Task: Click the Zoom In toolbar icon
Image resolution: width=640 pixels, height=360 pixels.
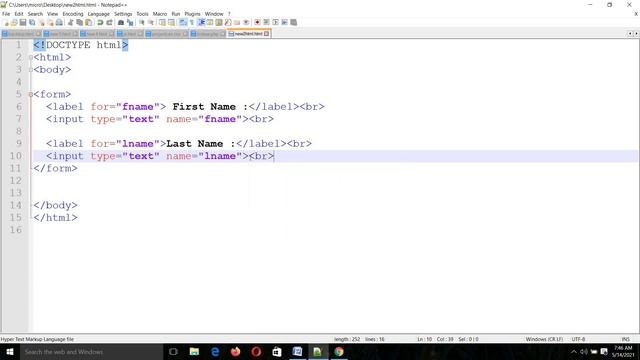Action: coord(141,22)
